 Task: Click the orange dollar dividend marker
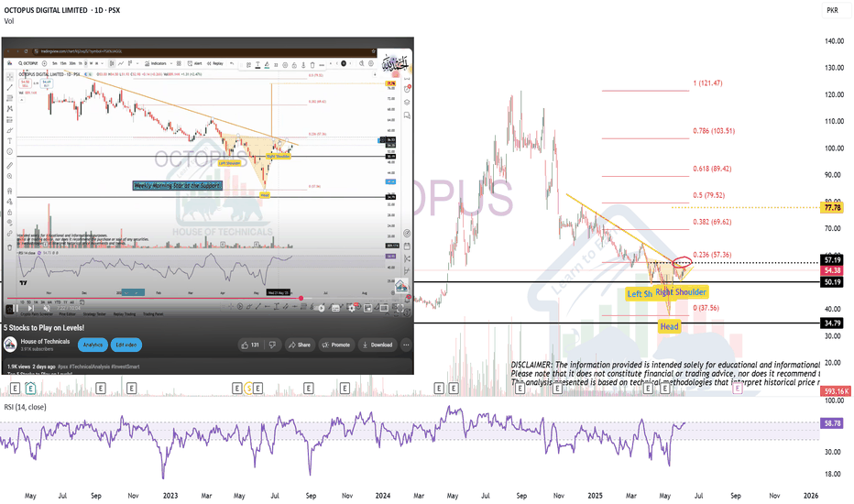pos(248,388)
